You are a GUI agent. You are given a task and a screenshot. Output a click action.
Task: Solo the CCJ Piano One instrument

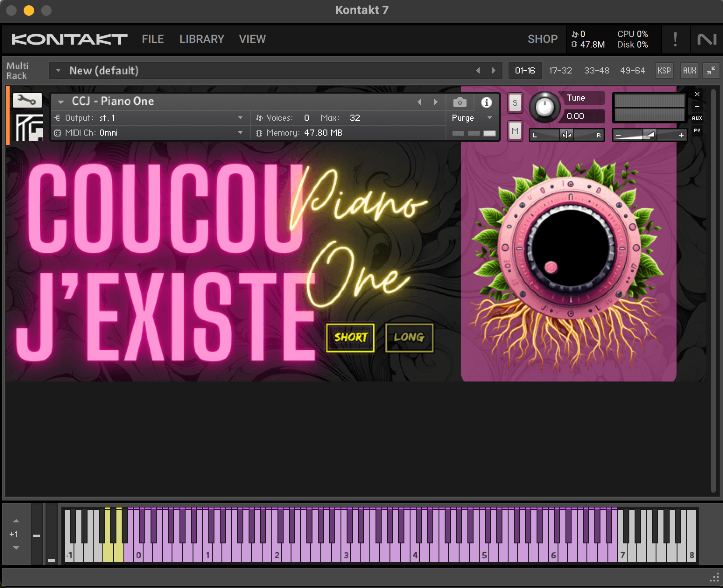click(x=515, y=103)
